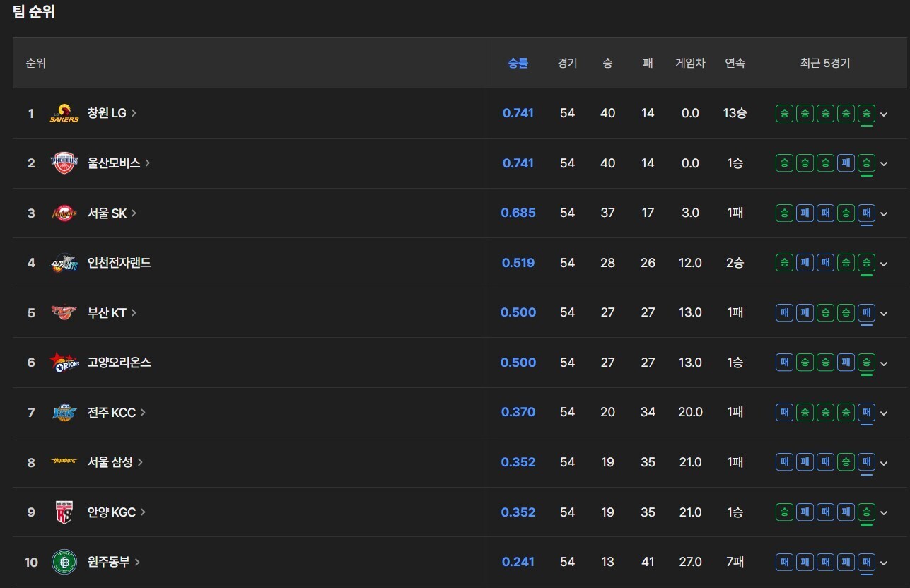Click the 최근 5경기 column header
The width and height of the screenshot is (910, 588).
tap(825, 63)
